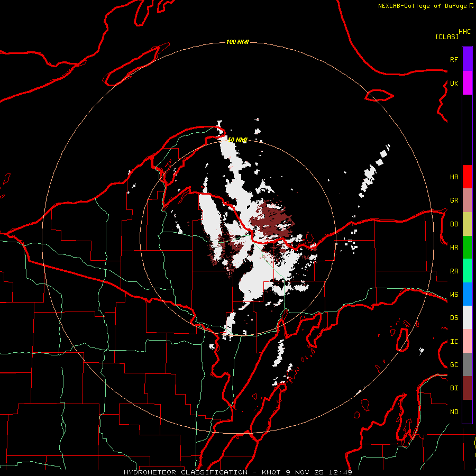The image size is (476, 476).
Task: Click the WS blue legend swatch
Action: coord(467,294)
